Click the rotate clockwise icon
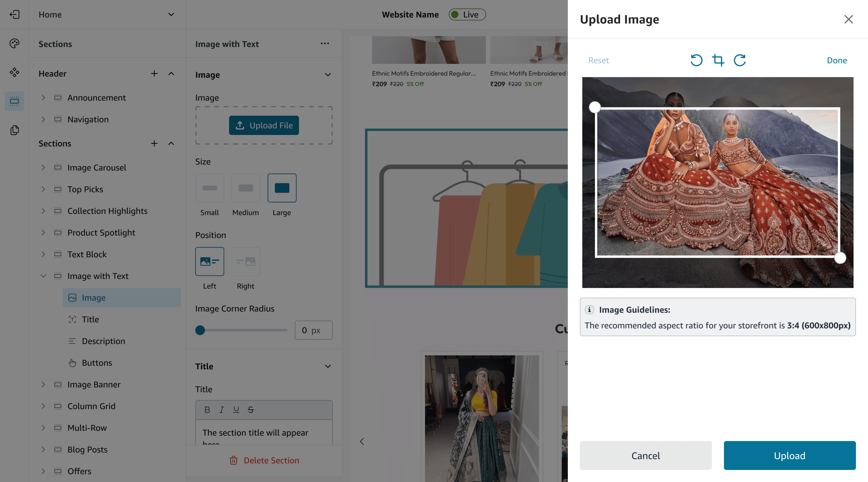Screen dimensions: 868x482 point(740,60)
